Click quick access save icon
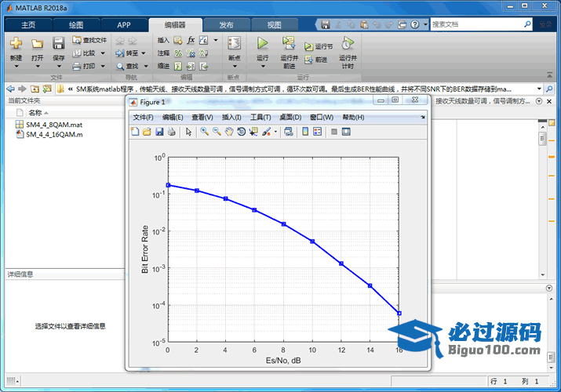Viewport: 561px width, 392px height. click(x=325, y=24)
